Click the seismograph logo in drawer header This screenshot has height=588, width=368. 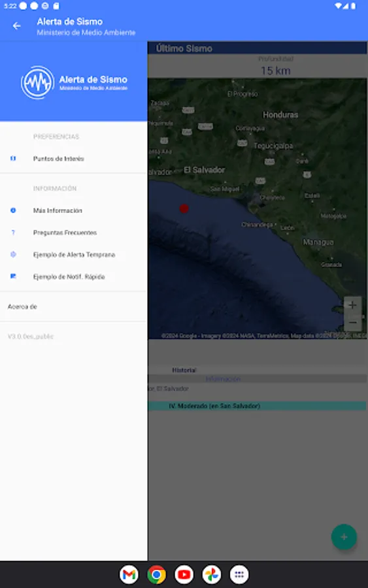[37, 82]
